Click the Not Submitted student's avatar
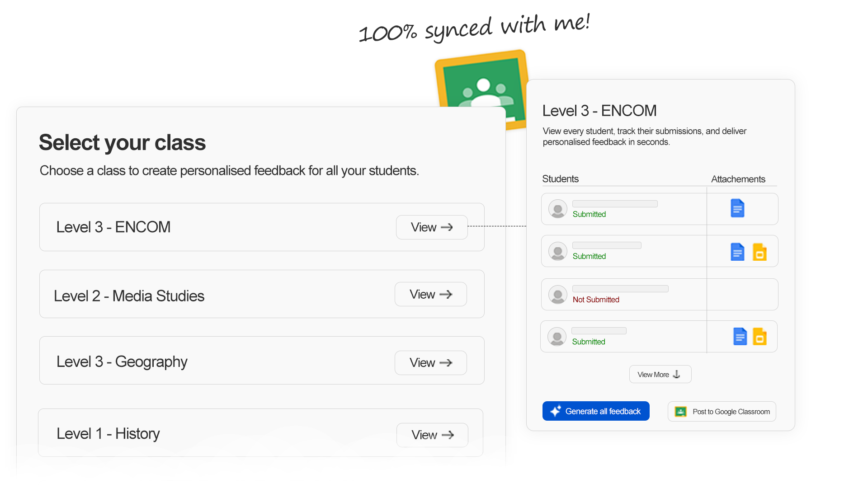The width and height of the screenshot is (868, 488). 557,295
